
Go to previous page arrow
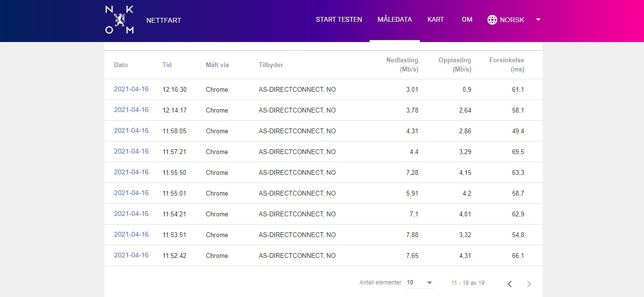coord(510,283)
